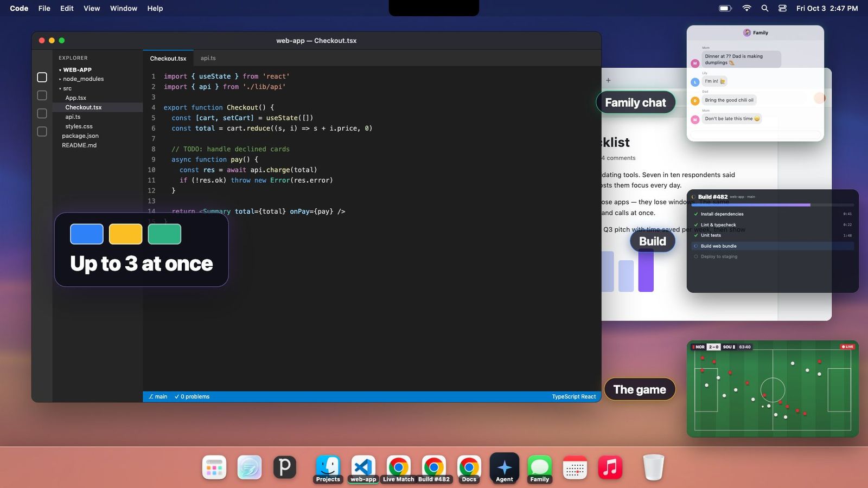Open styles.css in the Explorer
This screenshot has width=868, height=488.
[x=79, y=126]
